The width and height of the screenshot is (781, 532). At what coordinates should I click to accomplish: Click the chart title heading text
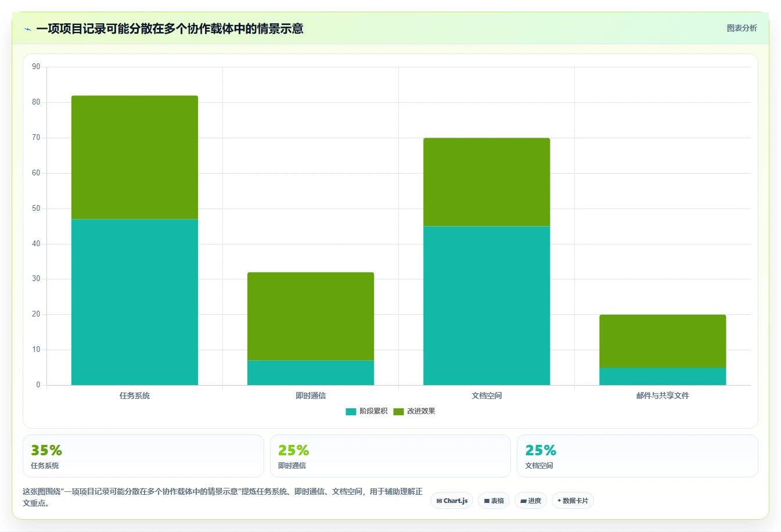click(x=170, y=29)
